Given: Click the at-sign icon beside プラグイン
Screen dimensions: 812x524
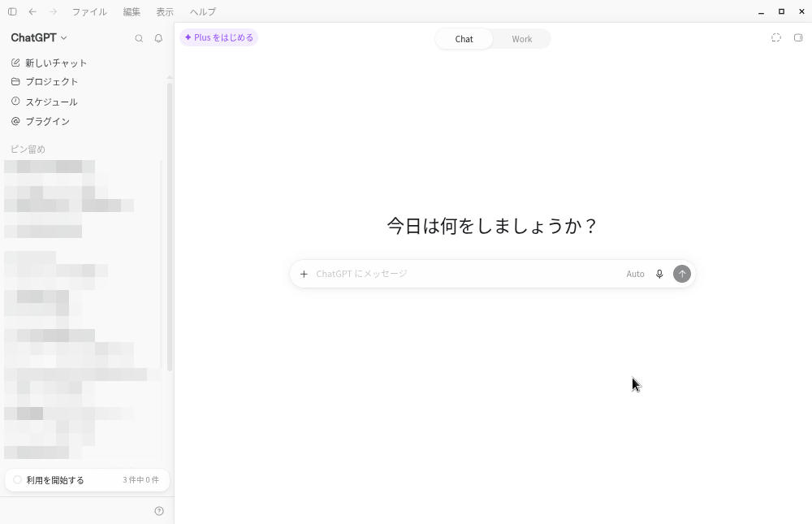Looking at the screenshot, I should (x=15, y=121).
